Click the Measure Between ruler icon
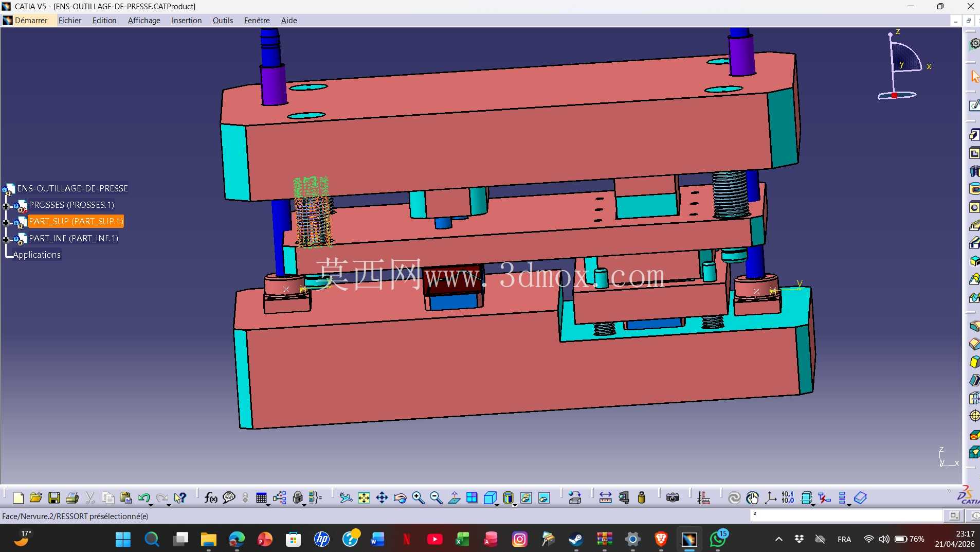The width and height of the screenshot is (980, 552). pos(606,497)
